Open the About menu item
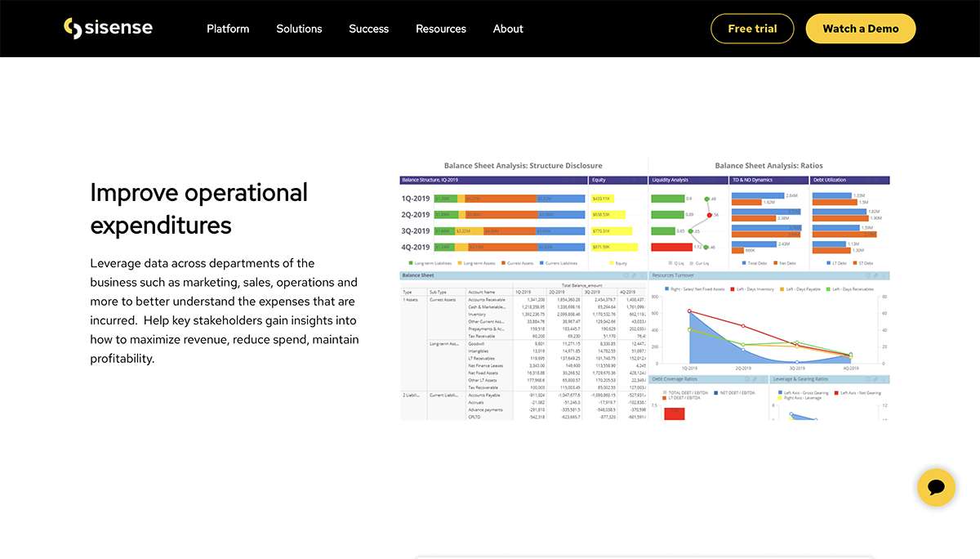Screen dimensions: 980x559 tap(508, 29)
